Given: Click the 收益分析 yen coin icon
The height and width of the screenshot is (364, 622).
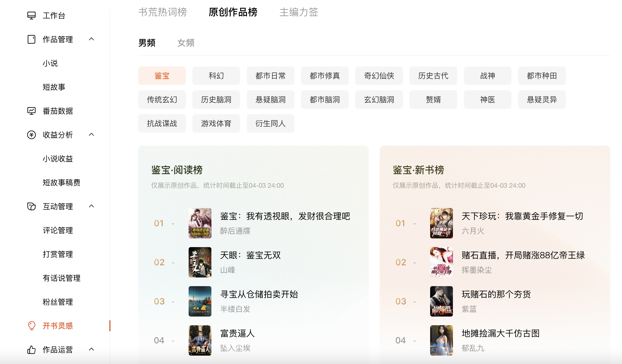Looking at the screenshot, I should [x=31, y=135].
